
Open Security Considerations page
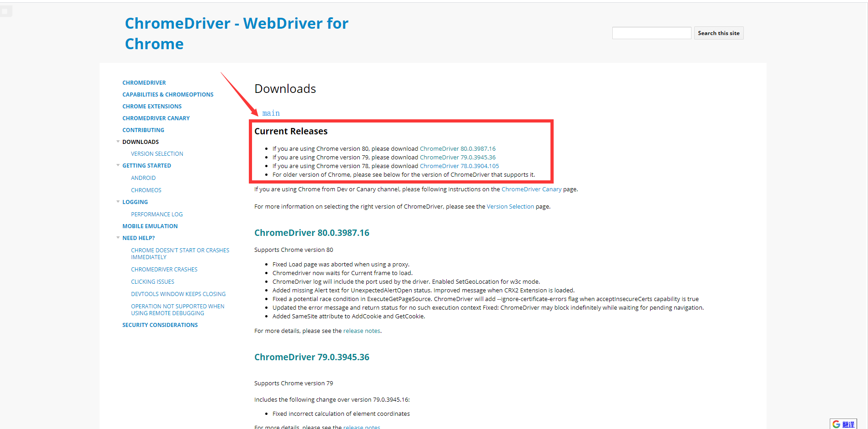pyautogui.click(x=160, y=325)
